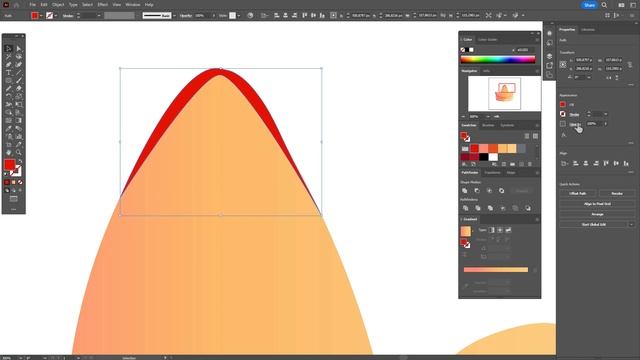Select the Eraser tool
This screenshot has height=360, width=640.
tap(19, 88)
